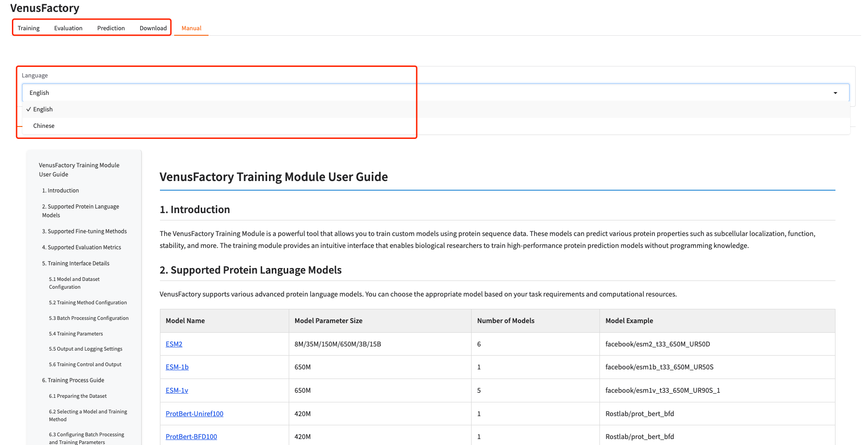Open the Prediction tab
The width and height of the screenshot is (868, 445).
click(111, 28)
